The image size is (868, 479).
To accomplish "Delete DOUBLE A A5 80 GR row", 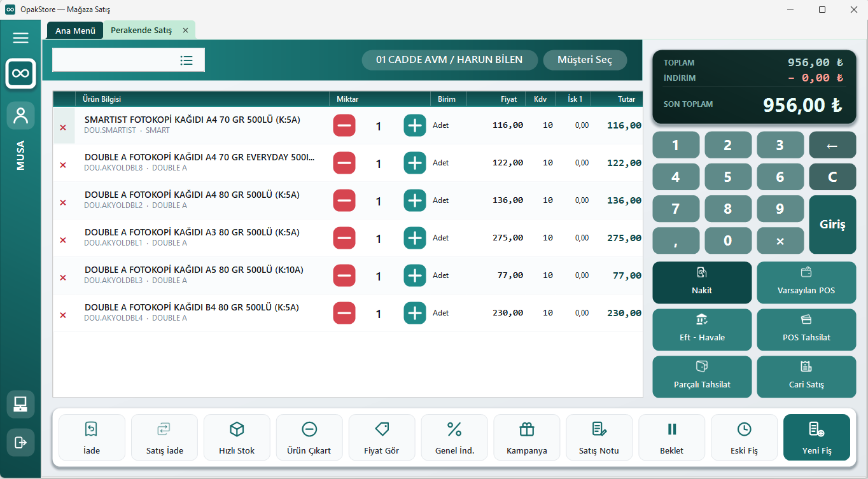I will 63,277.
